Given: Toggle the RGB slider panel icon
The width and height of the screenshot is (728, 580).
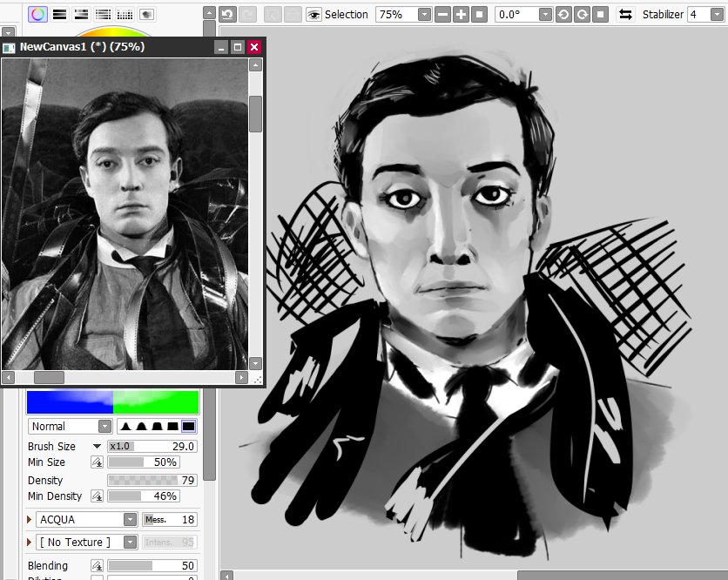Looking at the screenshot, I should [x=59, y=15].
